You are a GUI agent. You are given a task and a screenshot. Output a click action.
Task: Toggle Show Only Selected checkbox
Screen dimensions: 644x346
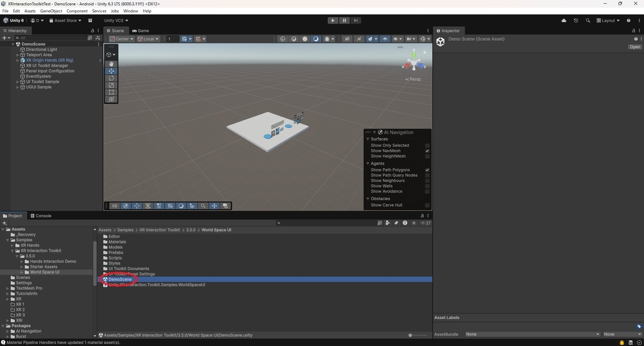tap(427, 145)
